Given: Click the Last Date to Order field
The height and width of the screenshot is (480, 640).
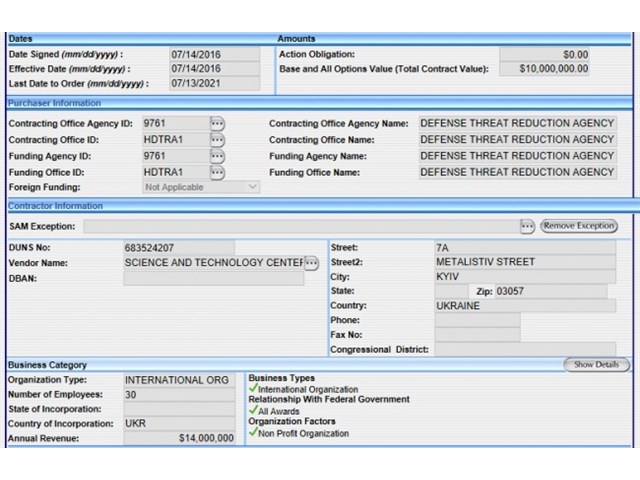Looking at the screenshot, I should (215, 83).
